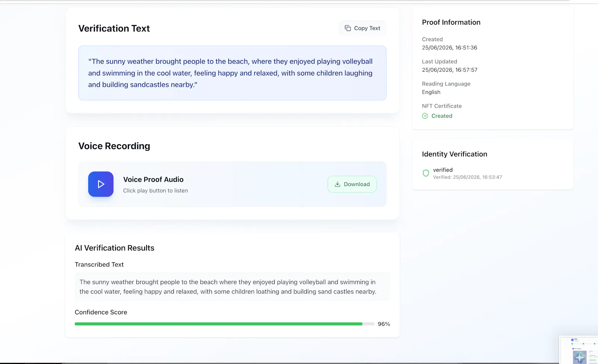Click the shield icon next to verified
598x364 pixels.
pyautogui.click(x=426, y=173)
